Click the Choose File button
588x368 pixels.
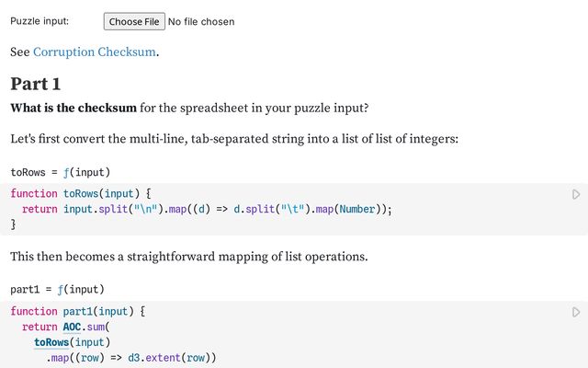pos(134,21)
